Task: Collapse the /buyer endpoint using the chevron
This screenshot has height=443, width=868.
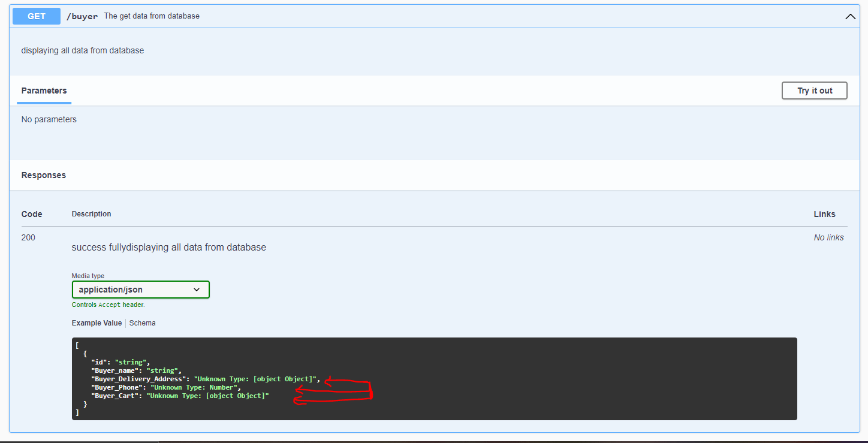Action: 851,16
